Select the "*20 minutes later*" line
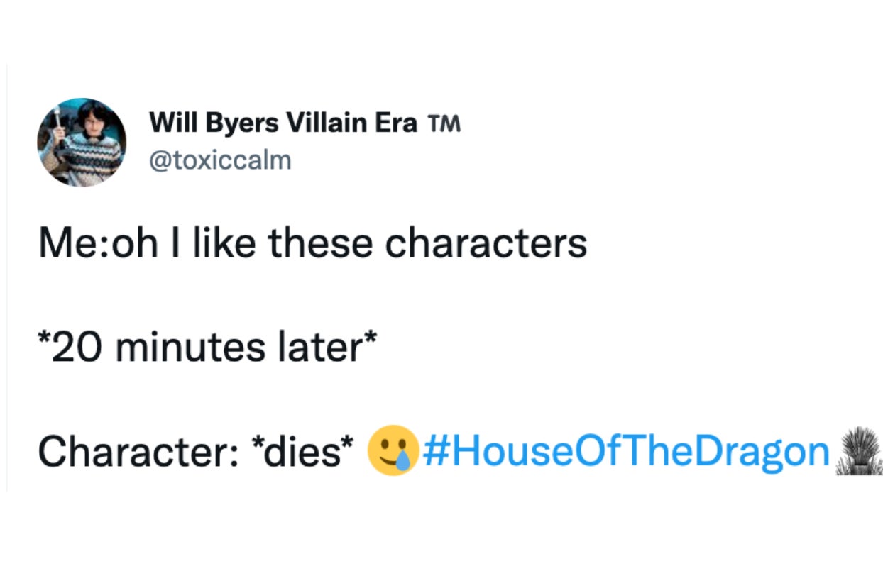This screenshot has height=588, width=883. tap(207, 347)
